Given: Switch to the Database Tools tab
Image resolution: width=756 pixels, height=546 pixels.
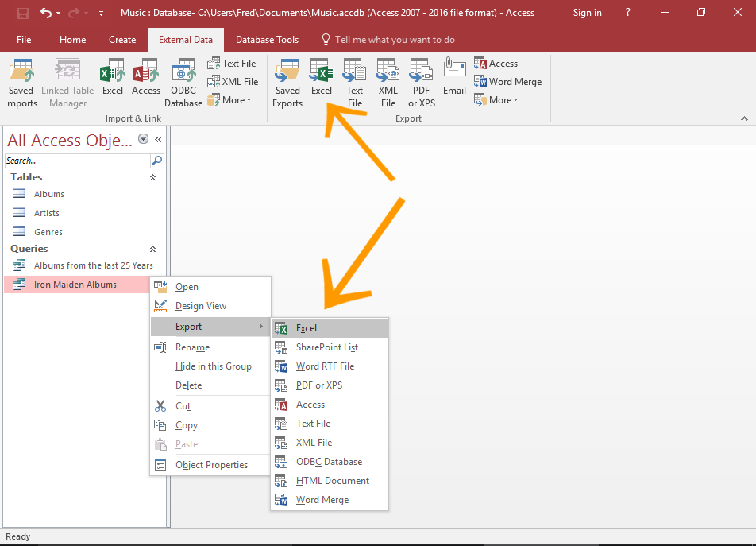Looking at the screenshot, I should click(x=267, y=39).
